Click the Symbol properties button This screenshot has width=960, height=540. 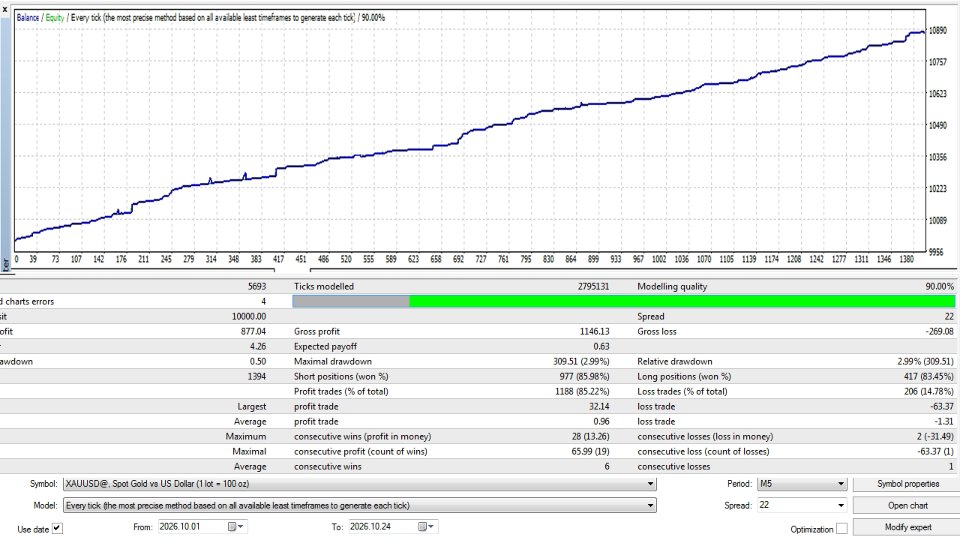[907, 484]
